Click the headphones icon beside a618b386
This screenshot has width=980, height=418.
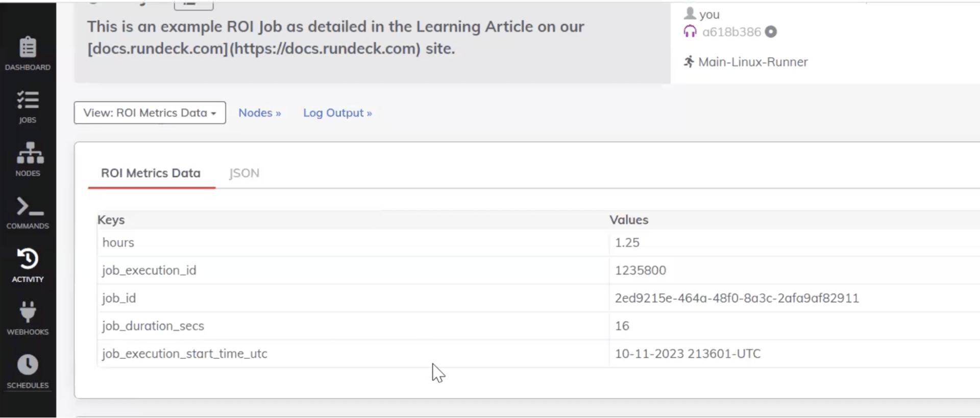click(690, 32)
